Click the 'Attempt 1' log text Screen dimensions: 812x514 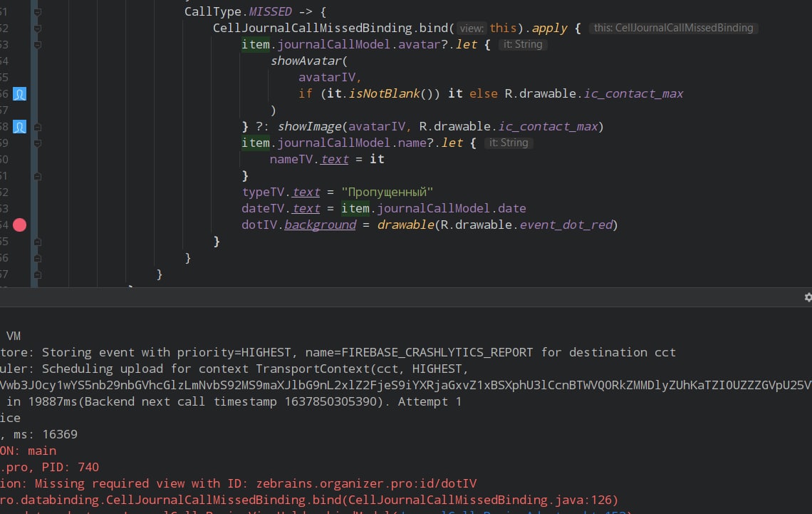tap(430, 401)
